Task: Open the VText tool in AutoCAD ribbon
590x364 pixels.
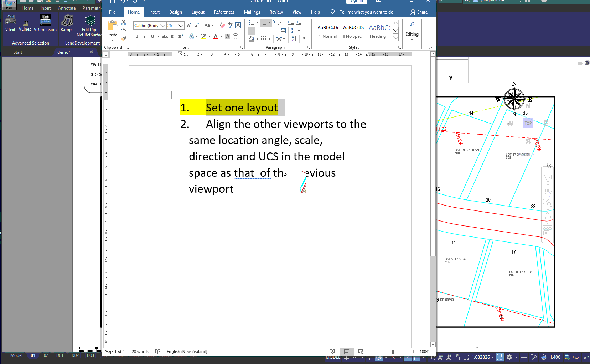Action: (10, 23)
